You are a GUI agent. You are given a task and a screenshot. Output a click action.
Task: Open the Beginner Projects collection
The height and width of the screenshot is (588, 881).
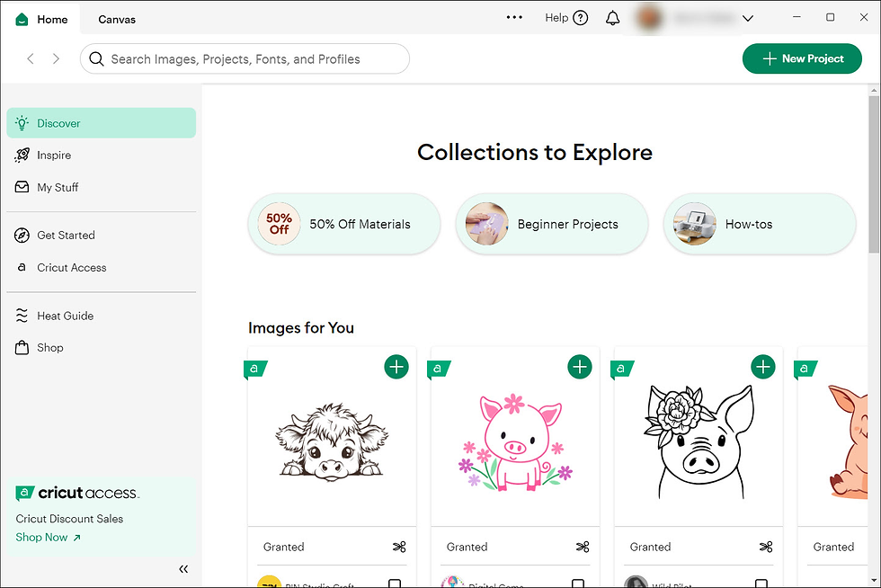point(552,224)
